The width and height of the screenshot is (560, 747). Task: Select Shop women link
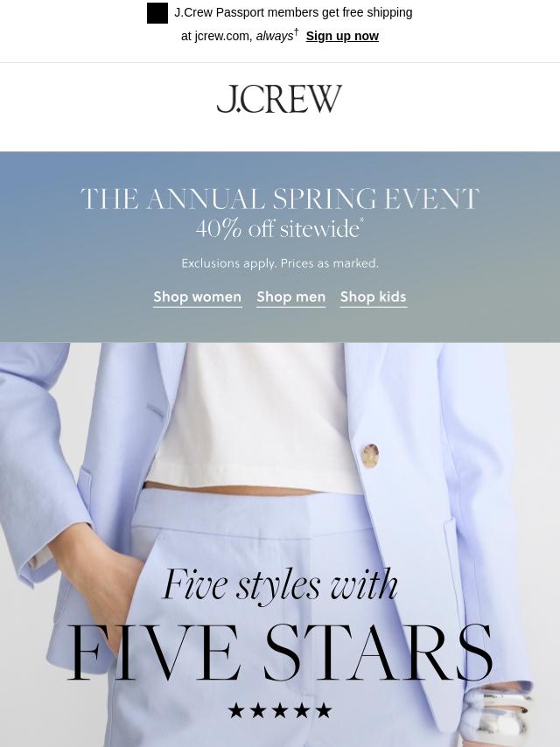pos(197,297)
